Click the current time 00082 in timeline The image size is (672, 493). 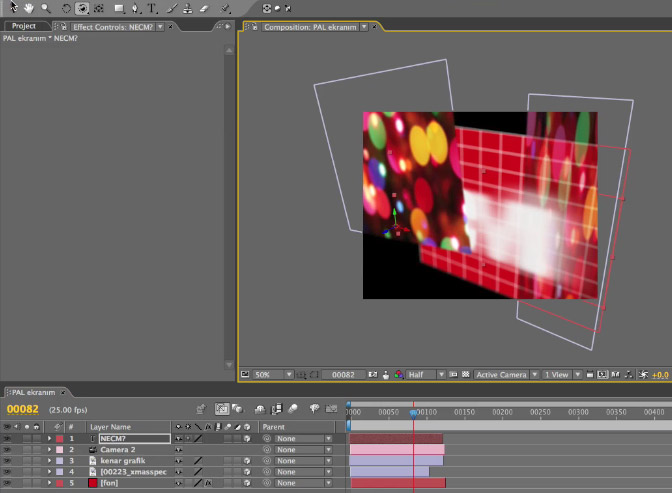pyautogui.click(x=22, y=409)
